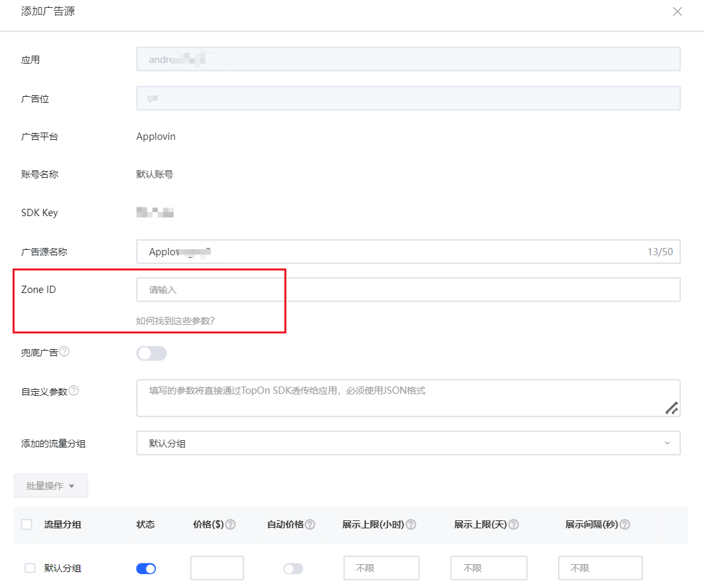Expand the 批量操作 dropdown menu
This screenshot has width=704, height=588.
pos(50,486)
